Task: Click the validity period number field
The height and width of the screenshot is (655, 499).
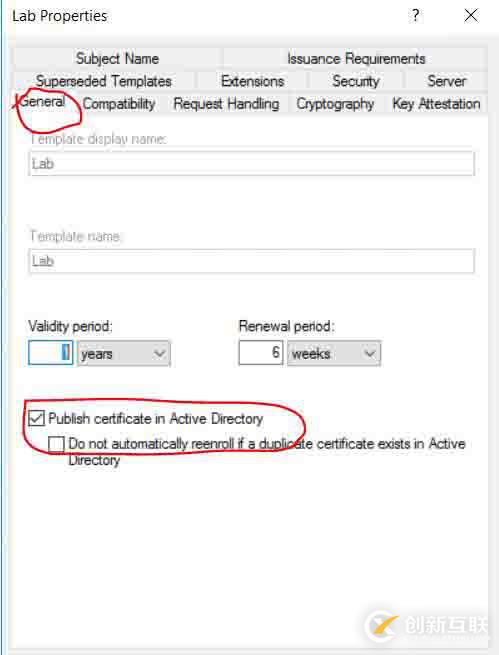Action: [51, 353]
